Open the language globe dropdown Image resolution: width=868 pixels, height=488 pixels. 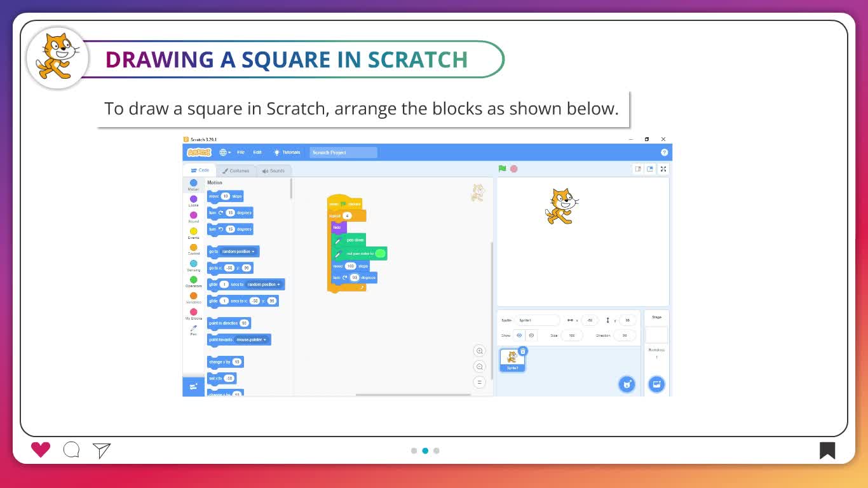pos(224,152)
